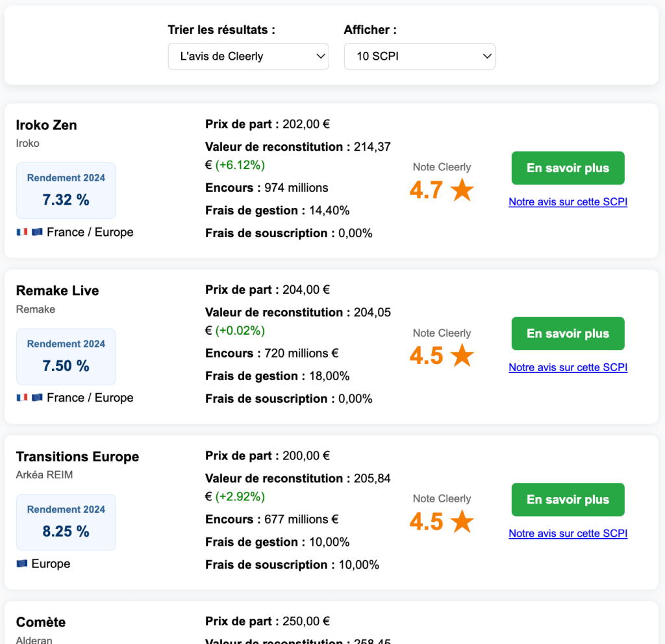Click 'Prix de part : 204,00 €' text
The height and width of the screenshot is (644, 665).
[x=268, y=290]
